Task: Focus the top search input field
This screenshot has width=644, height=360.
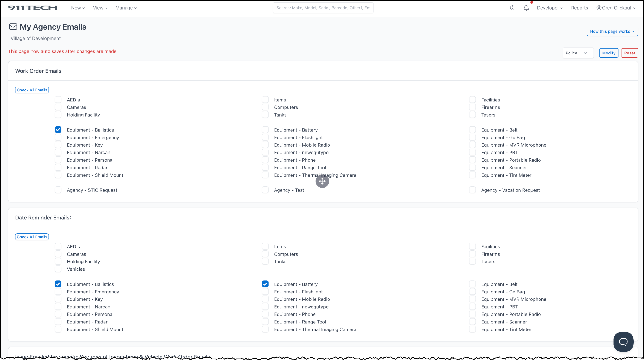Action: (x=323, y=8)
